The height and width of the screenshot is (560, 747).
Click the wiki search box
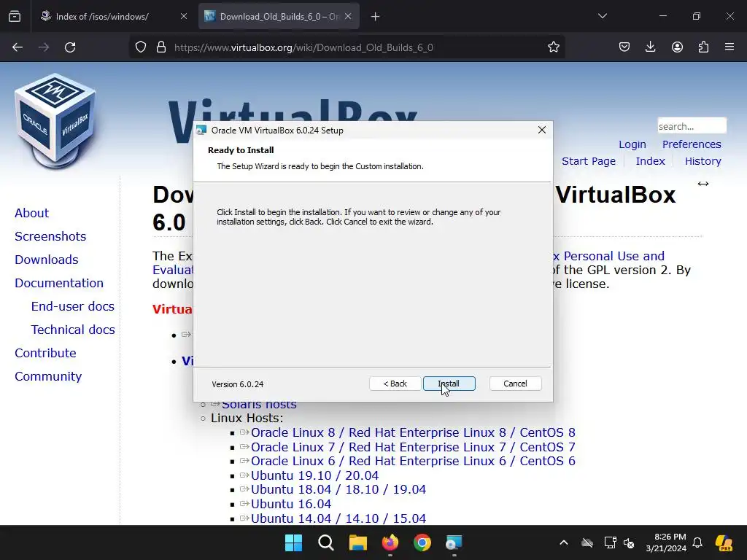point(692,126)
